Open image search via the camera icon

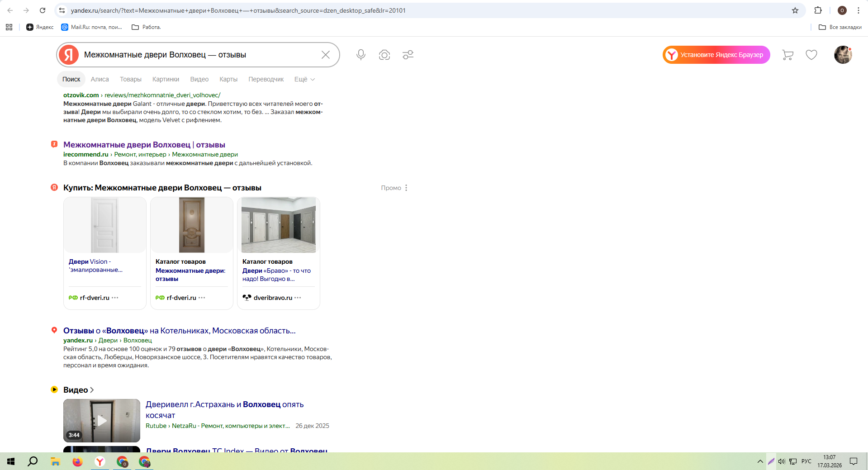[x=384, y=55]
